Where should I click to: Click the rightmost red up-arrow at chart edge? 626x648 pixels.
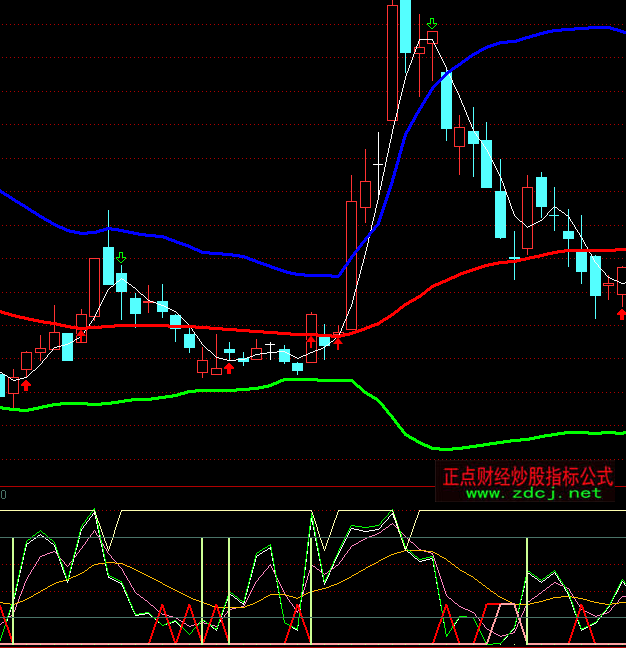[621, 314]
